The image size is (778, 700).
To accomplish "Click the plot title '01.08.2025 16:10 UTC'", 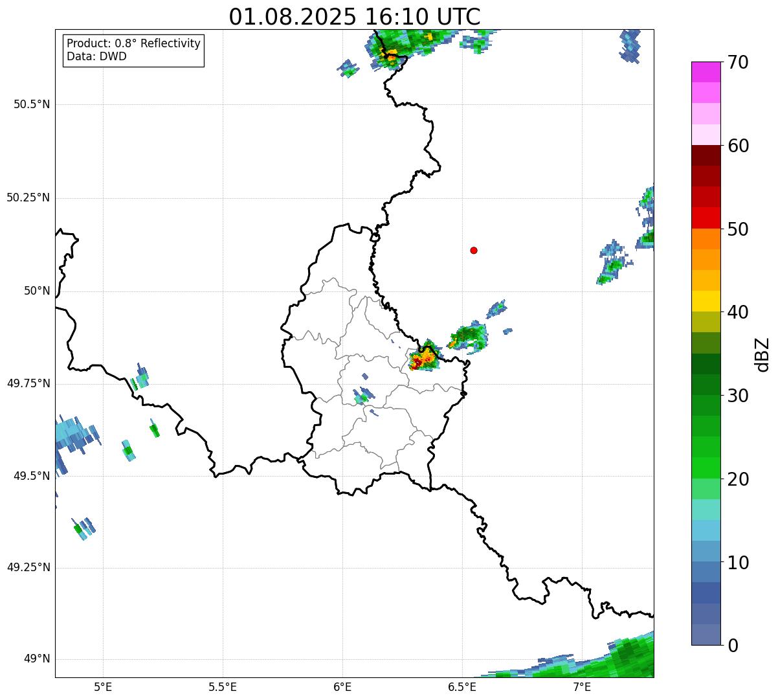I will tap(355, 17).
